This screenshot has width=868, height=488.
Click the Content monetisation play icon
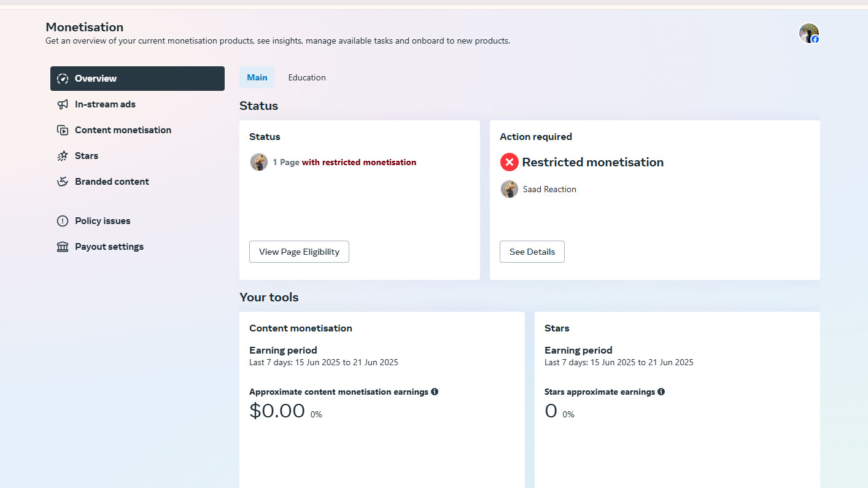(x=62, y=130)
